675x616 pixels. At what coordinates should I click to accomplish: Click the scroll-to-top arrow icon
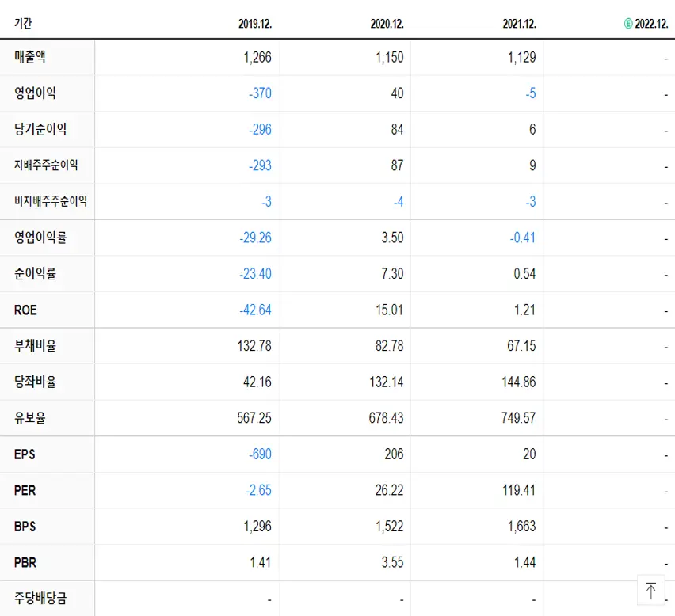pyautogui.click(x=651, y=590)
